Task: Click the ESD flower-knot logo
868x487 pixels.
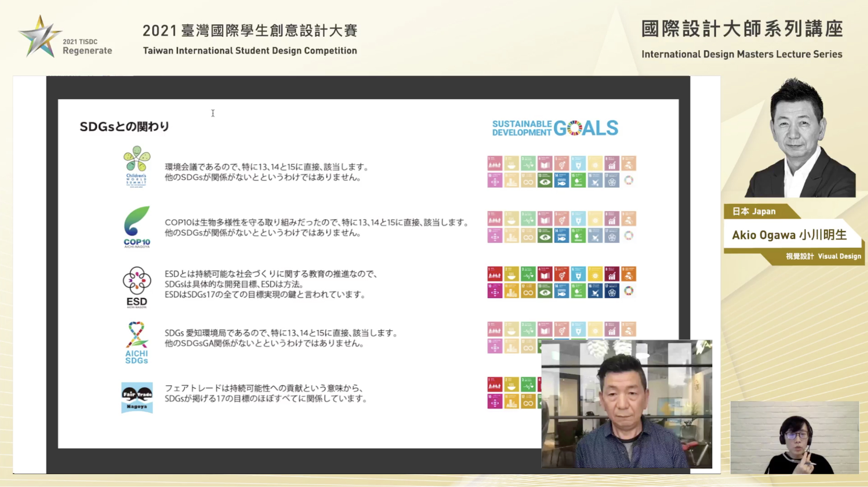Action: point(137,287)
